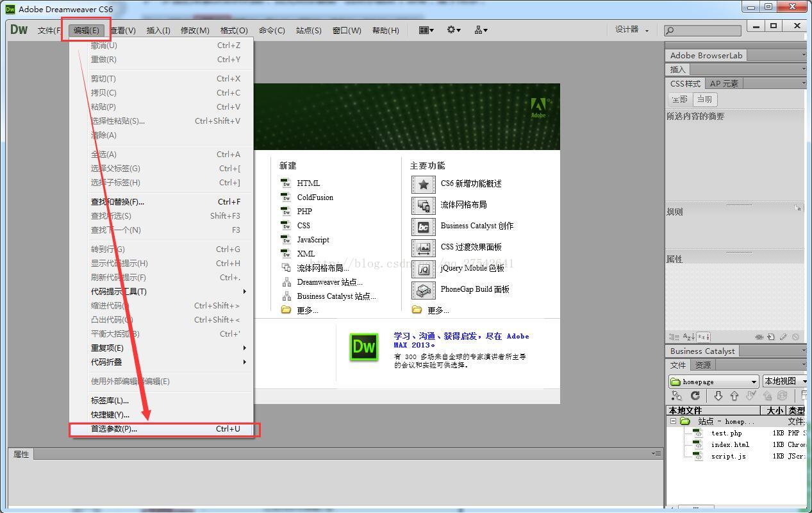Click the index.html file icon

(699, 445)
